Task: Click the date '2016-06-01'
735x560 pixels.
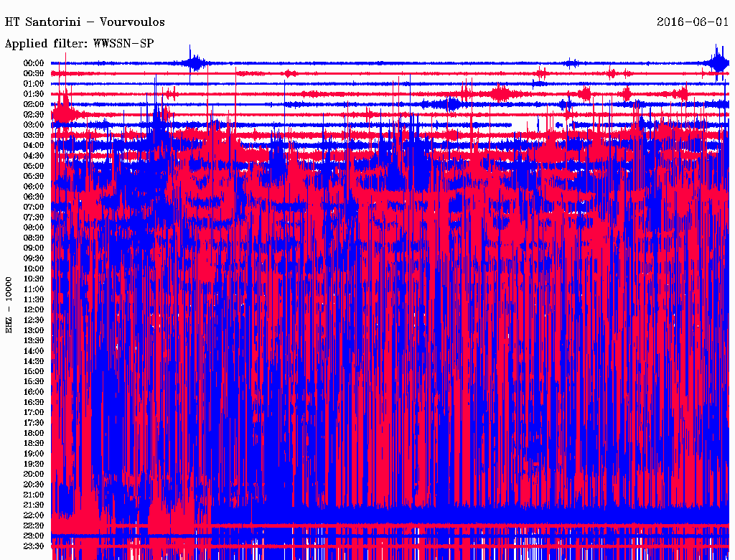Action: (x=693, y=22)
